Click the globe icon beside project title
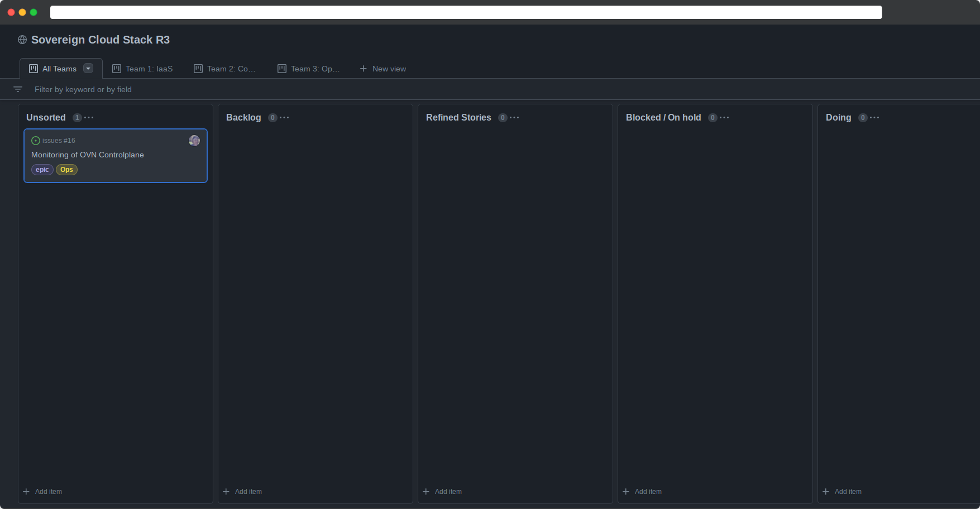 coord(22,40)
